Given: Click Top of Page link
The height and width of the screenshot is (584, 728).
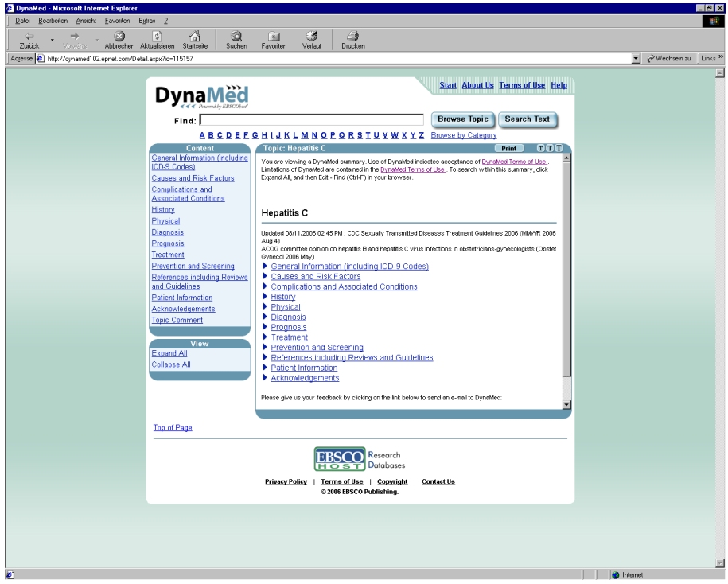Looking at the screenshot, I should pos(173,427).
